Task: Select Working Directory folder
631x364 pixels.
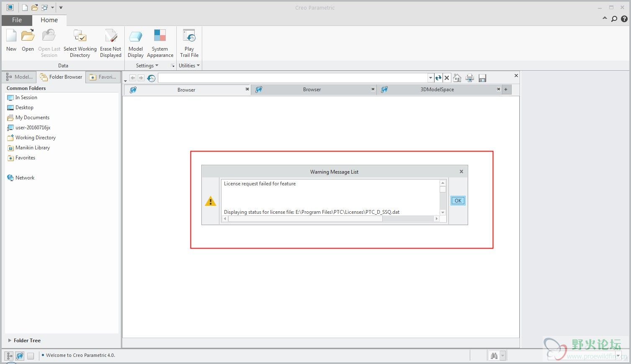Action: [x=31, y=138]
